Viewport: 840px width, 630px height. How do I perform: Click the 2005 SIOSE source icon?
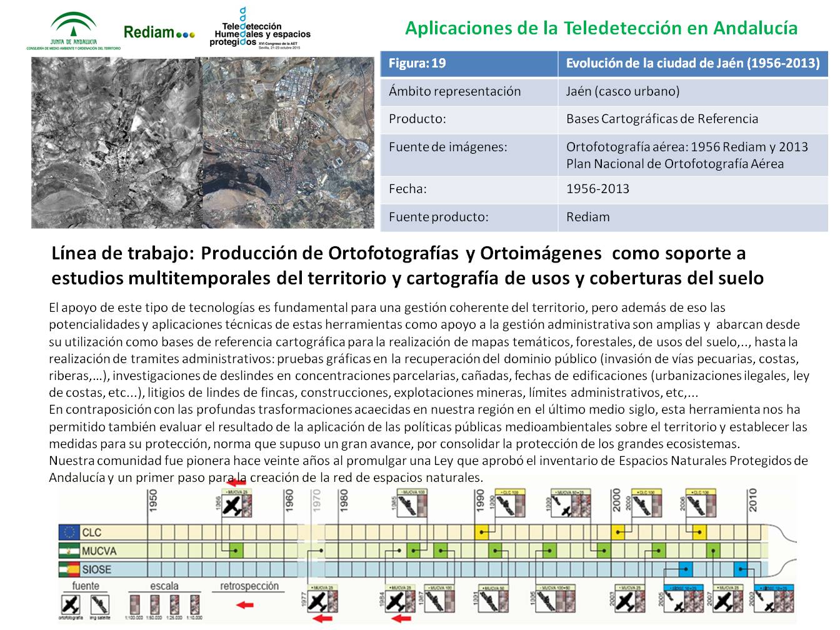point(684,599)
